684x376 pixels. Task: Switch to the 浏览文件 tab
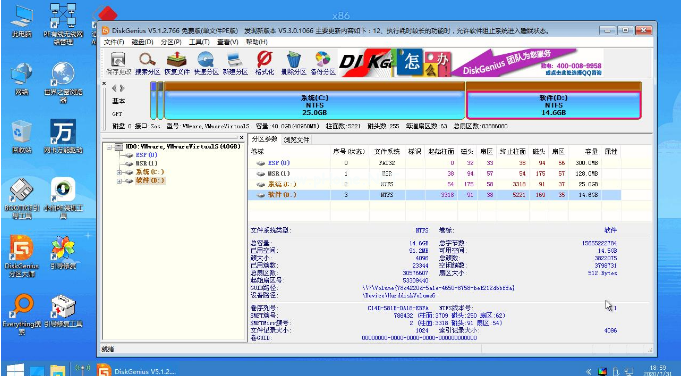click(296, 140)
